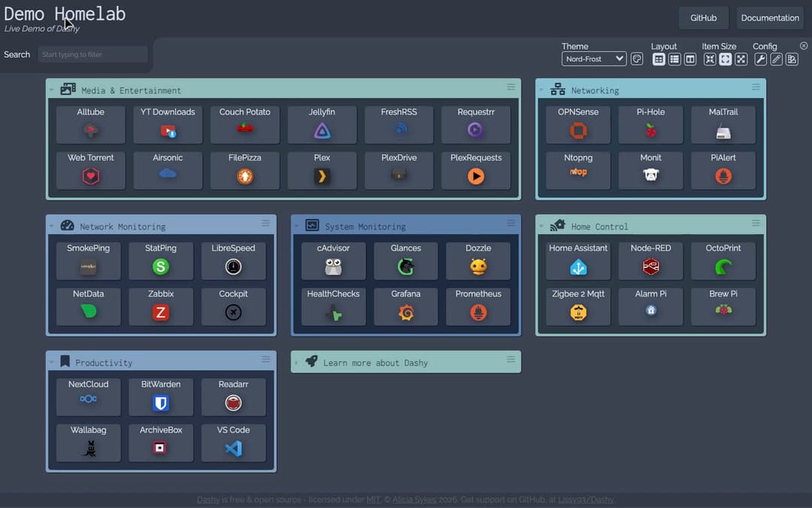The width and height of the screenshot is (812, 508).
Task: Hide the settings bar with close icon
Action: (x=804, y=46)
